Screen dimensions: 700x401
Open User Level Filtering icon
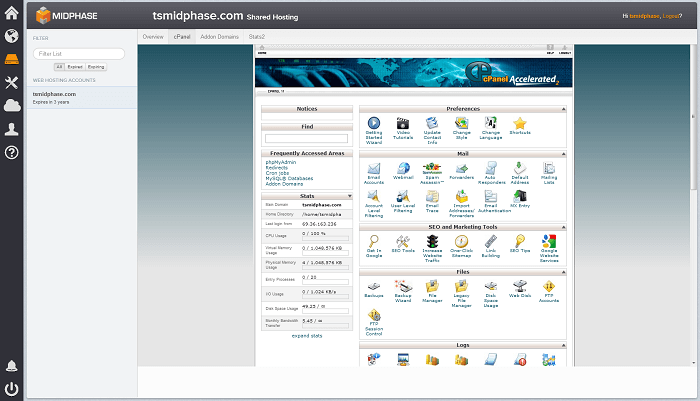(403, 196)
